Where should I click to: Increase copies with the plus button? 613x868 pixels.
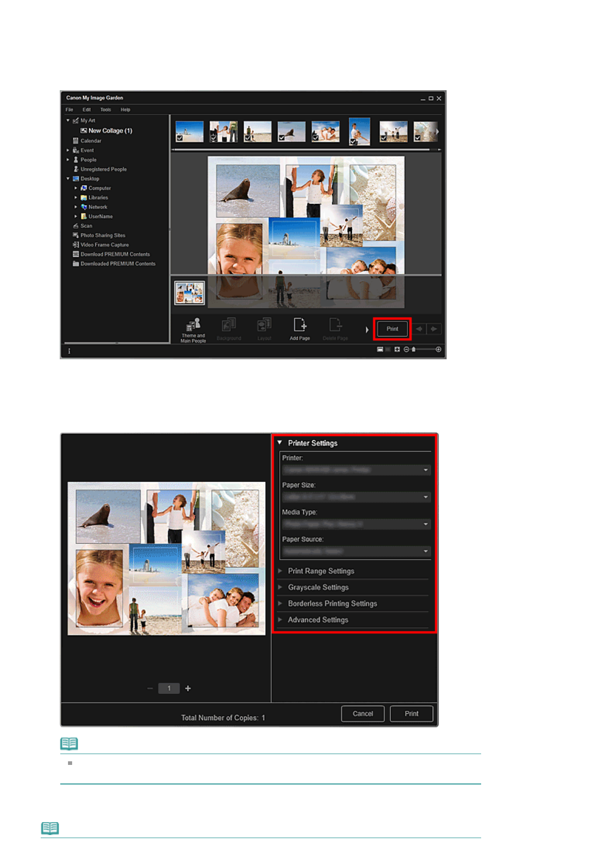coord(188,688)
